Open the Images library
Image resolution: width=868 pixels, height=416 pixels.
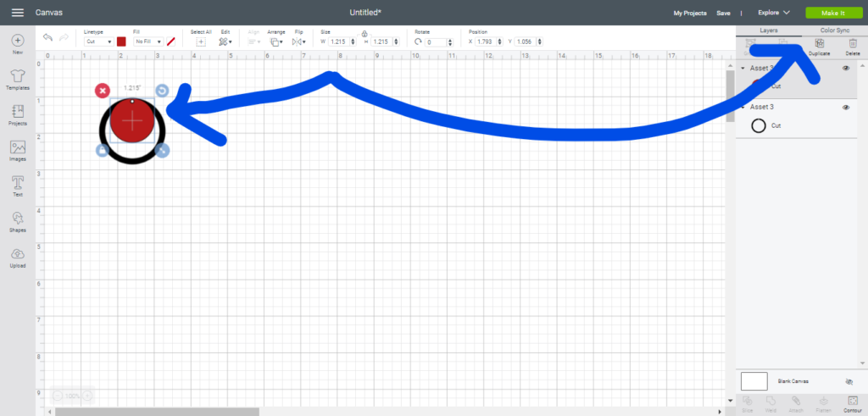tap(17, 150)
